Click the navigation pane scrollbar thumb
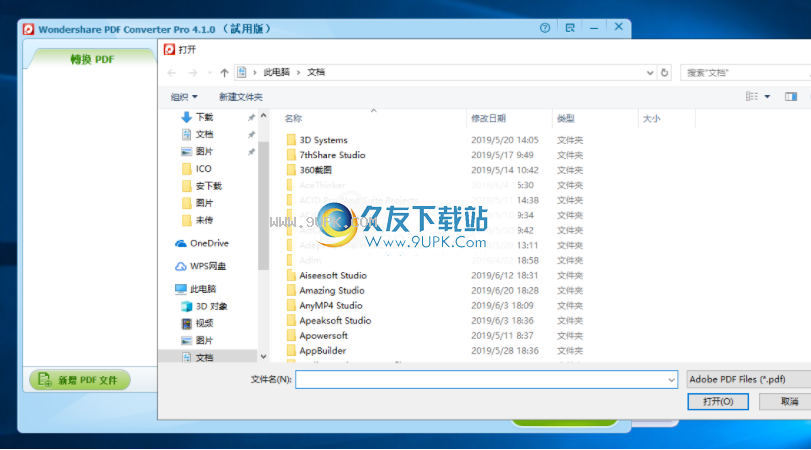The width and height of the screenshot is (811, 450). 263,206
